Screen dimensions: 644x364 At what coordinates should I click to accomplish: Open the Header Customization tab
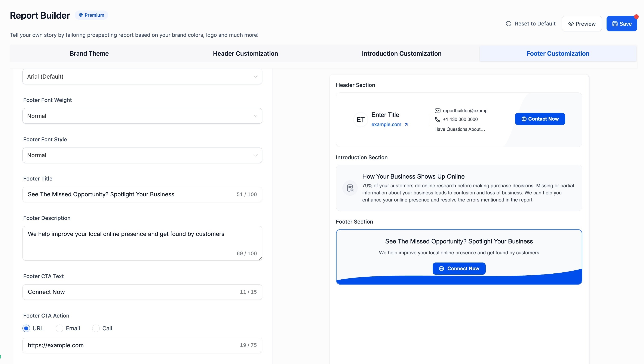[245, 54]
